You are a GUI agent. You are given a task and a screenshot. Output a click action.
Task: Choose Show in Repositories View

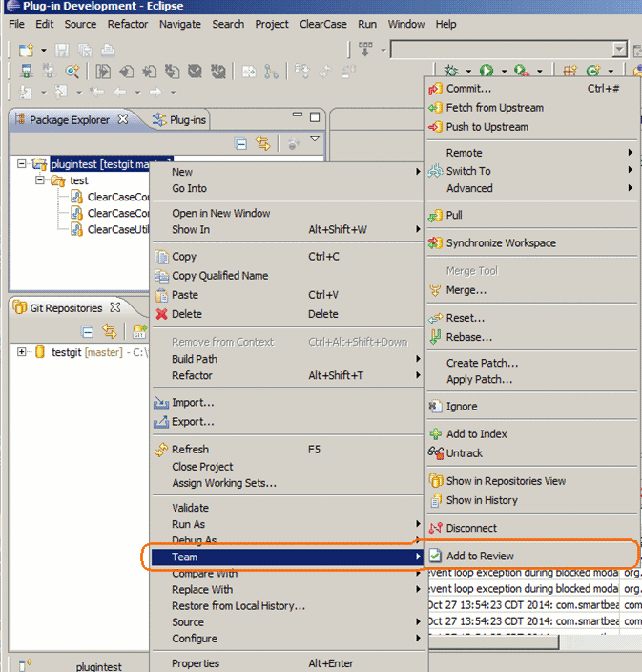pyautogui.click(x=506, y=481)
